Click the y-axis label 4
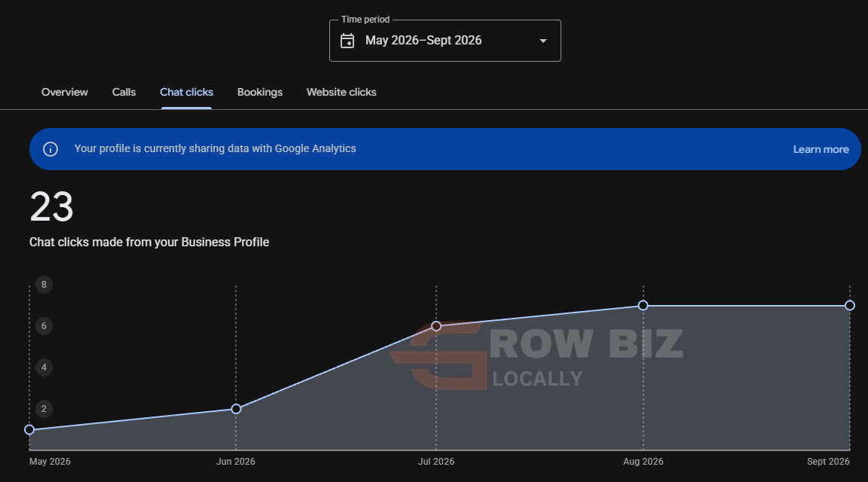Screen dimensions: 868x482 [x=44, y=368]
